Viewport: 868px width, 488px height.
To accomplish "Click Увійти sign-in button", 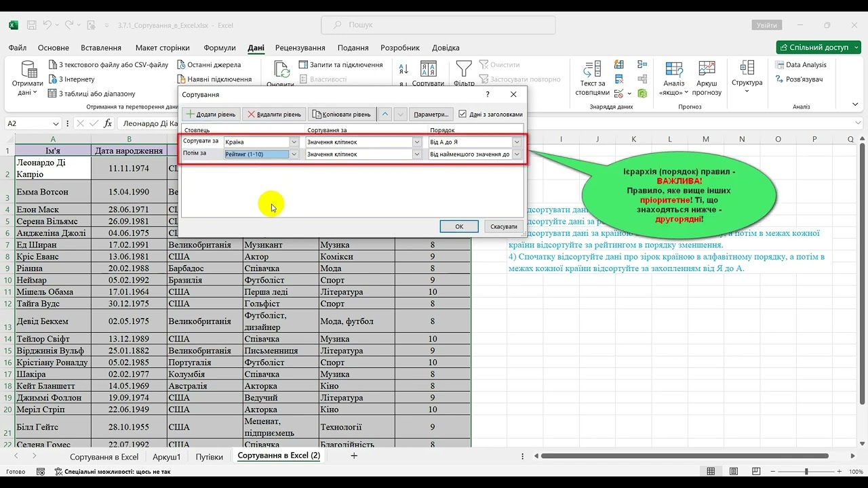I will coord(766,25).
